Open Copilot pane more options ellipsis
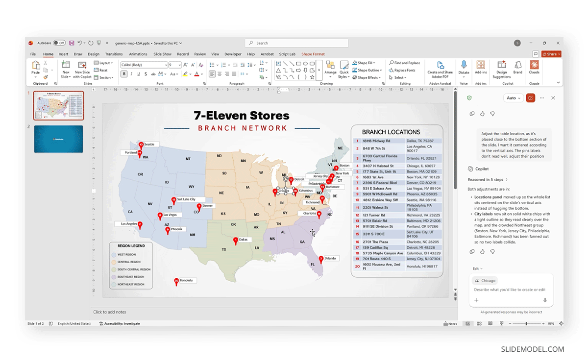 coord(542,98)
